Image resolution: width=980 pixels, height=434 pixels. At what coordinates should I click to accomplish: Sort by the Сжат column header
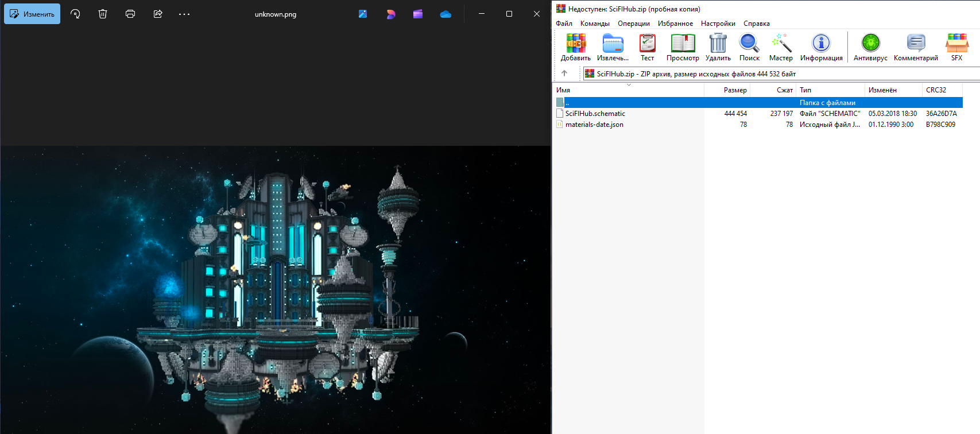pyautogui.click(x=773, y=90)
